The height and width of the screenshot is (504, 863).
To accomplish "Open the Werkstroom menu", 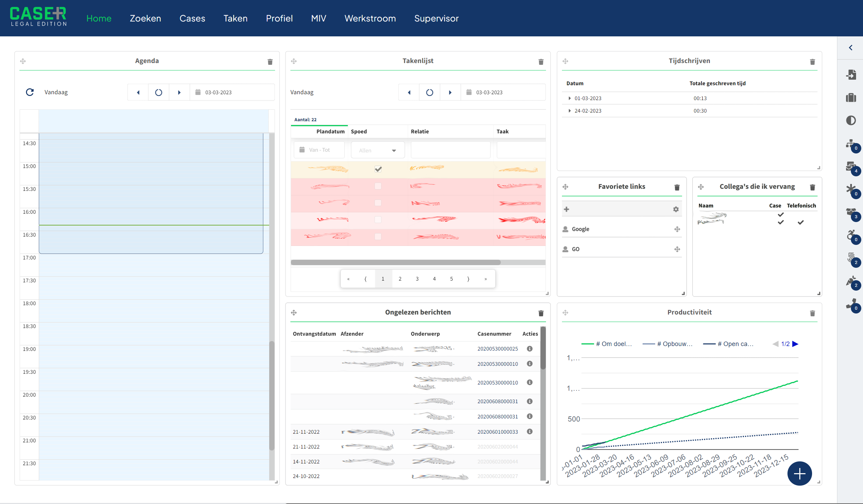I will click(x=370, y=18).
